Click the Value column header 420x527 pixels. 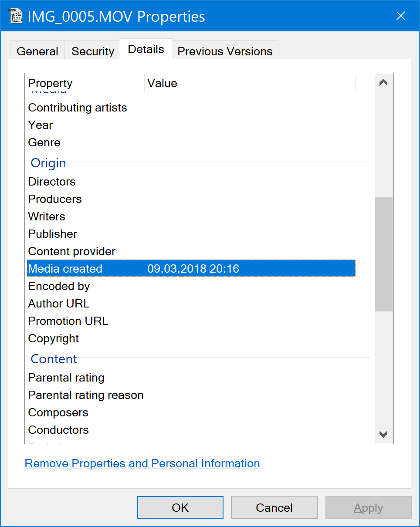249,83
